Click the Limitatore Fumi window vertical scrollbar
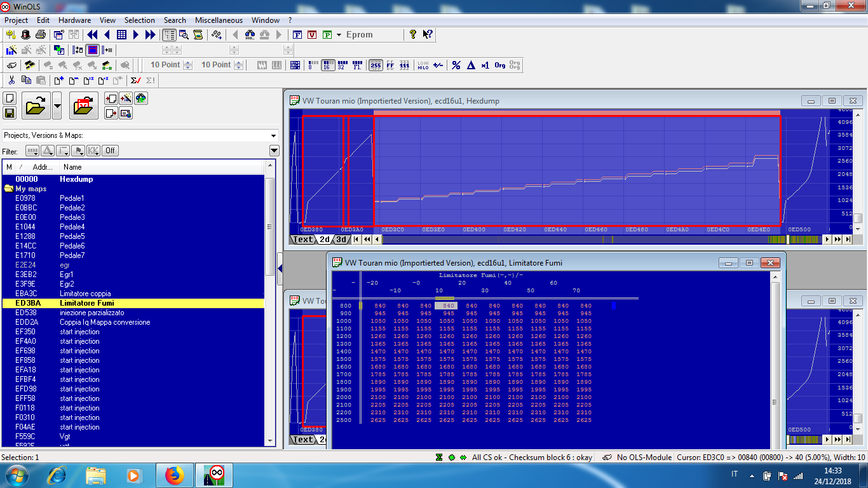This screenshot has width=868, height=488. click(x=776, y=362)
